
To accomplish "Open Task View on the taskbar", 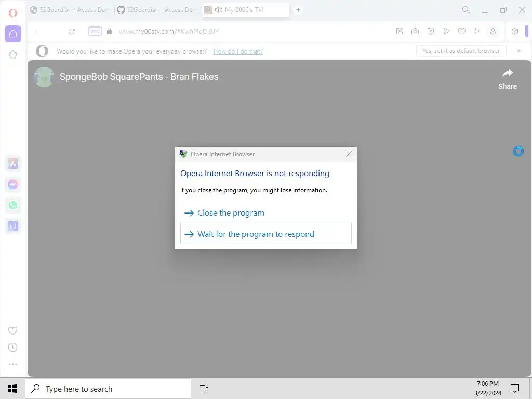I will pyautogui.click(x=204, y=389).
